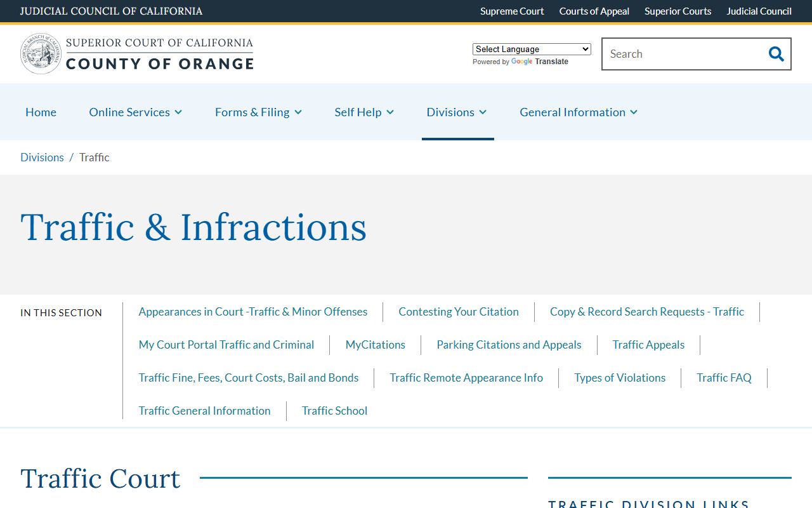The height and width of the screenshot is (508, 812).
Task: Click the Superior Court of California County of Orange title
Action: [159, 54]
